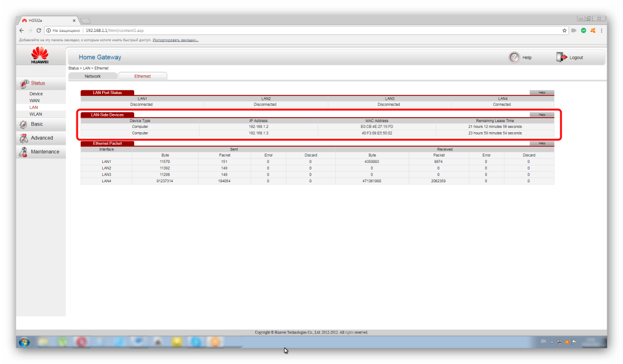Open the green ad blocker extension icon
The image size is (623, 364).
click(584, 30)
